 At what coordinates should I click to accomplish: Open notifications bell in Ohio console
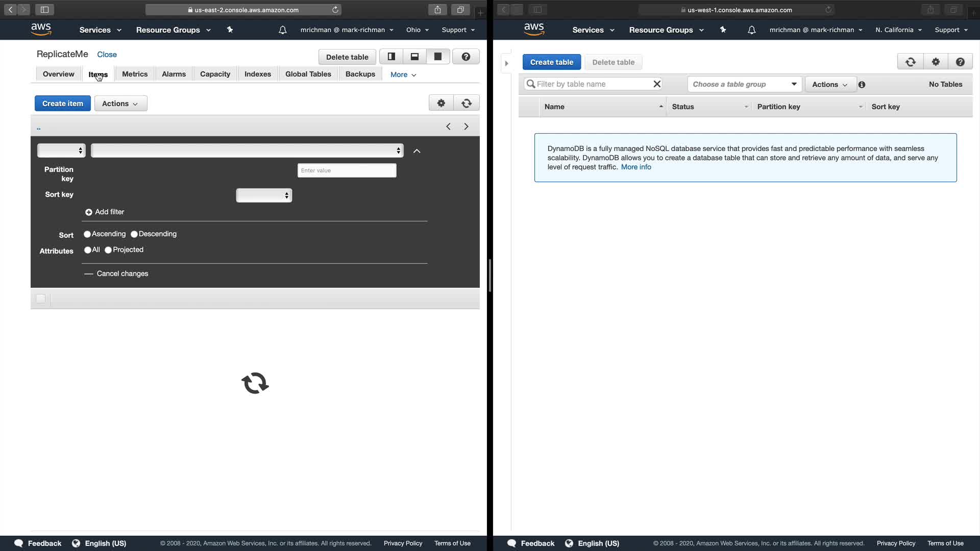pyautogui.click(x=282, y=30)
